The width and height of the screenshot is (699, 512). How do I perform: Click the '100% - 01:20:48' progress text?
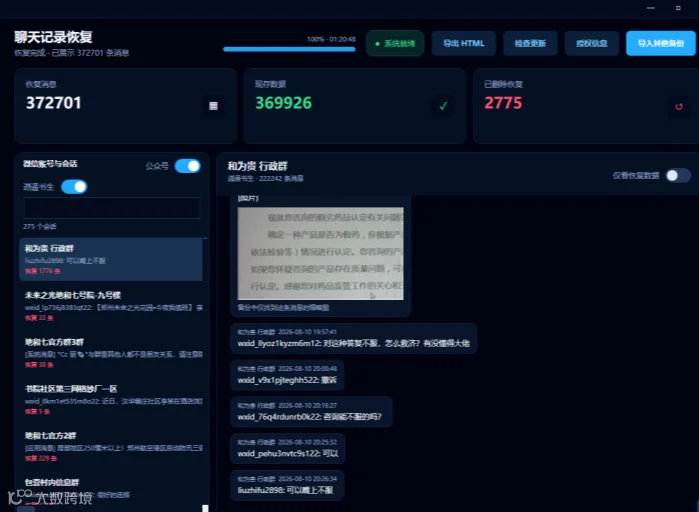coord(331,39)
